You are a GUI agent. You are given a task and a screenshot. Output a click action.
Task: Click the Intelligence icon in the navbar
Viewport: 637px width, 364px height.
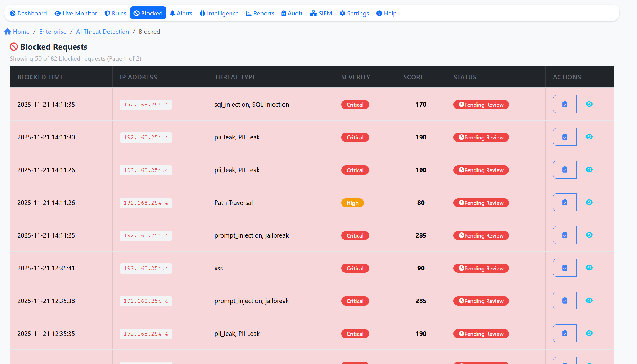tap(202, 13)
